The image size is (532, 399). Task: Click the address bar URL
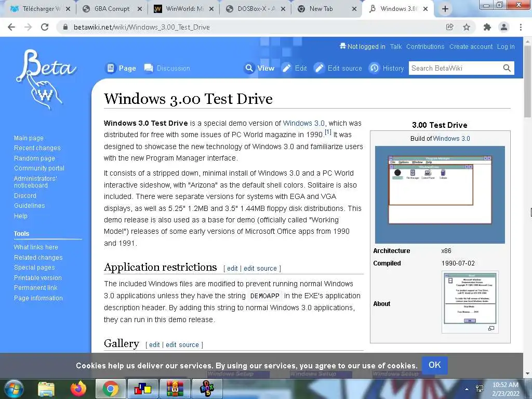click(x=141, y=27)
